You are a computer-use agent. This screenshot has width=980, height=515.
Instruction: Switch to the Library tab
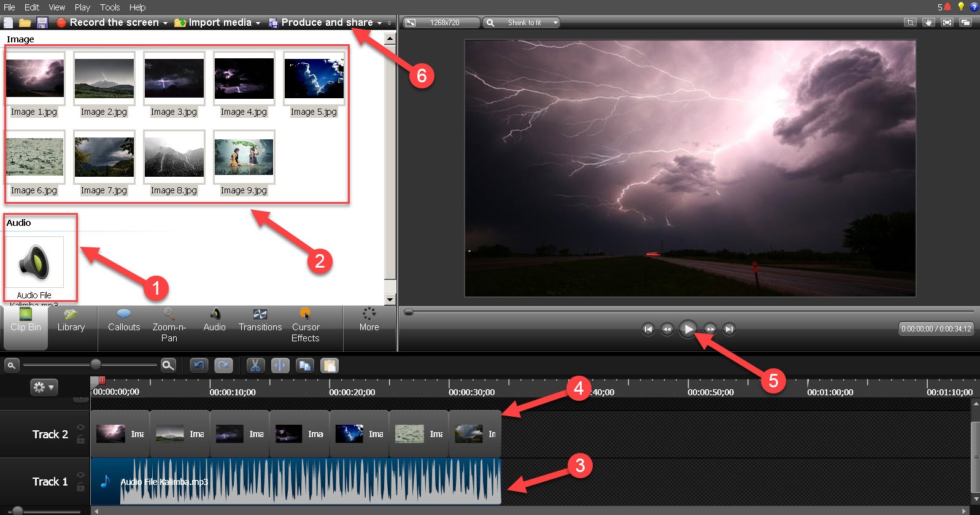71,320
